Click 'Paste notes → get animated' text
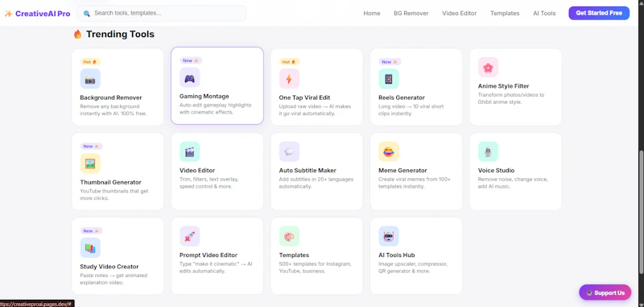 pos(114,279)
